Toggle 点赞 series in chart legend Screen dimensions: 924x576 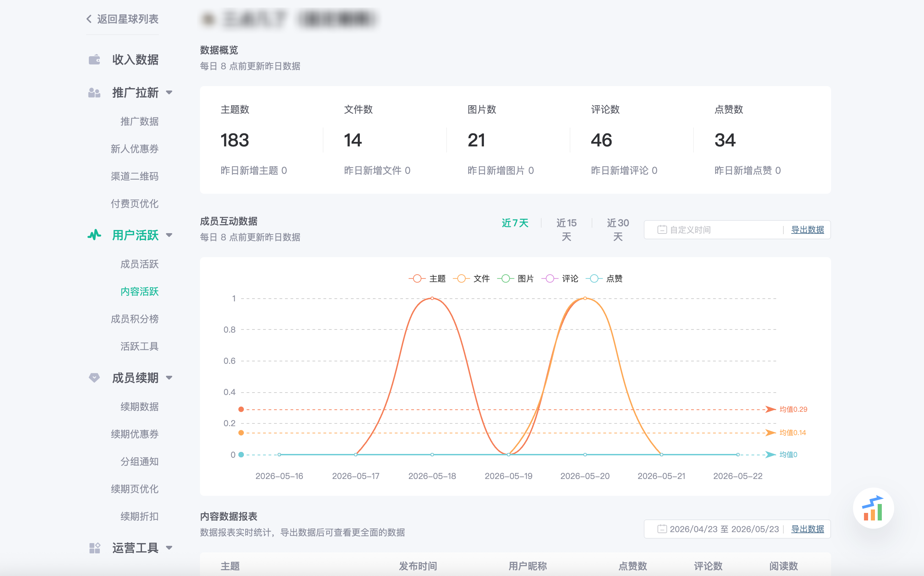click(604, 279)
